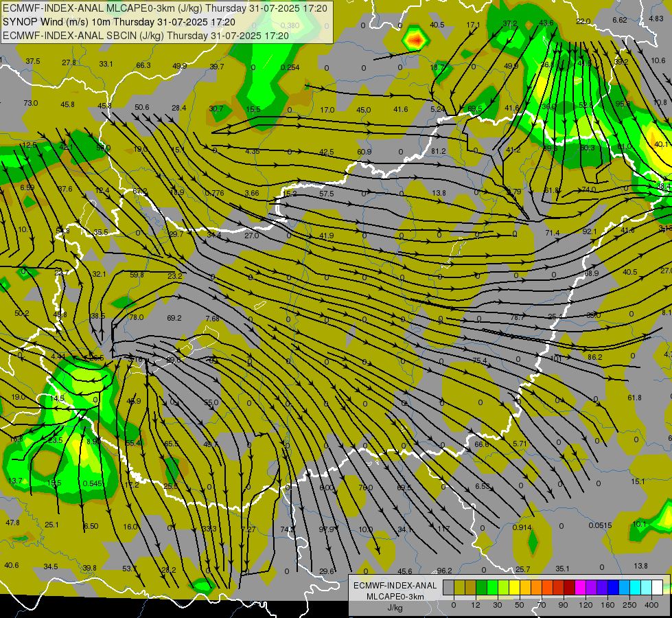Click the yellow legend swatch above 50
The image size is (672, 618).
coord(514,587)
